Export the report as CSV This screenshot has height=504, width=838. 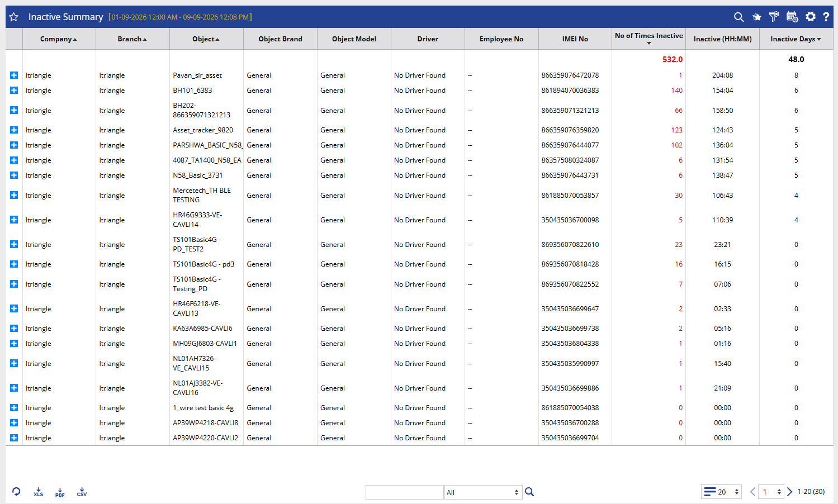tap(82, 492)
